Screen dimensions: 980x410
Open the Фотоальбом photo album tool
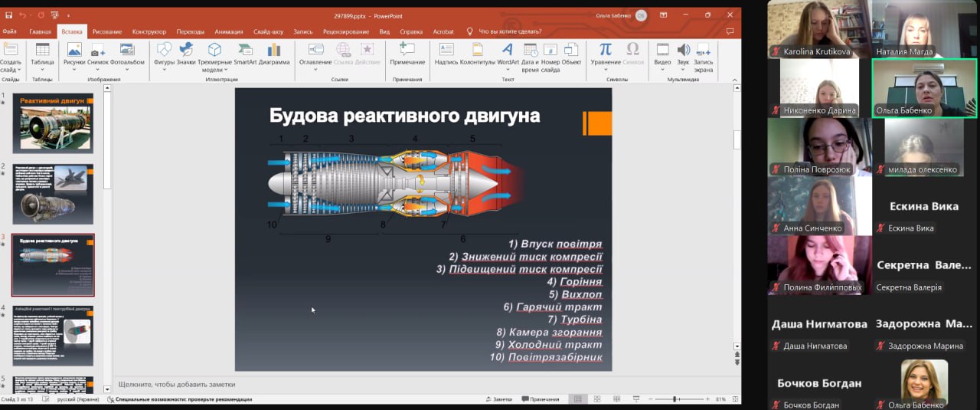coord(127,54)
